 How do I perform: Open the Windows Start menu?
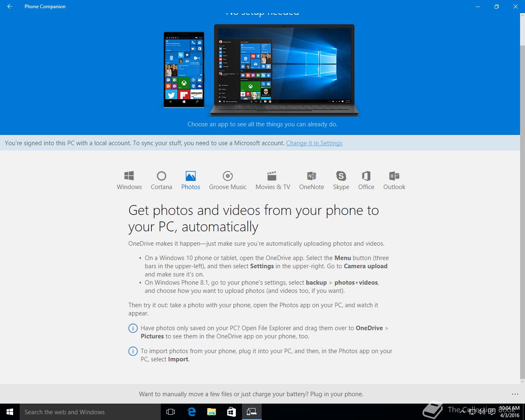point(10,412)
